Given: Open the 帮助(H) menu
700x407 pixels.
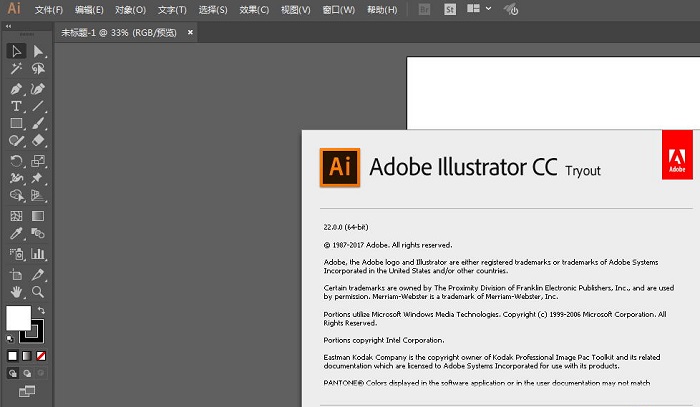Looking at the screenshot, I should [x=382, y=10].
